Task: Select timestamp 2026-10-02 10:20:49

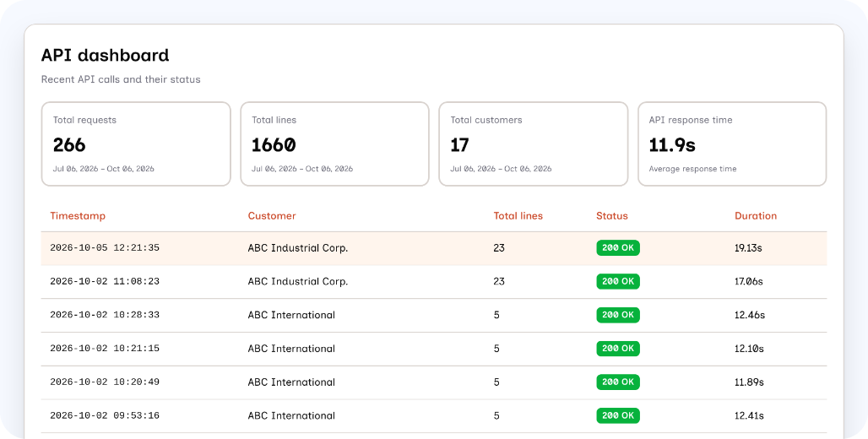Action: [x=105, y=382]
